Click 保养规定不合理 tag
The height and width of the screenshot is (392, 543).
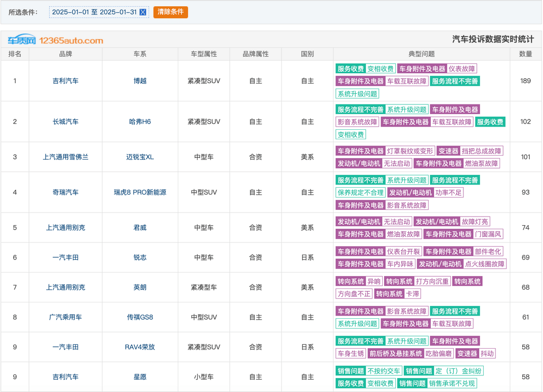coord(360,193)
